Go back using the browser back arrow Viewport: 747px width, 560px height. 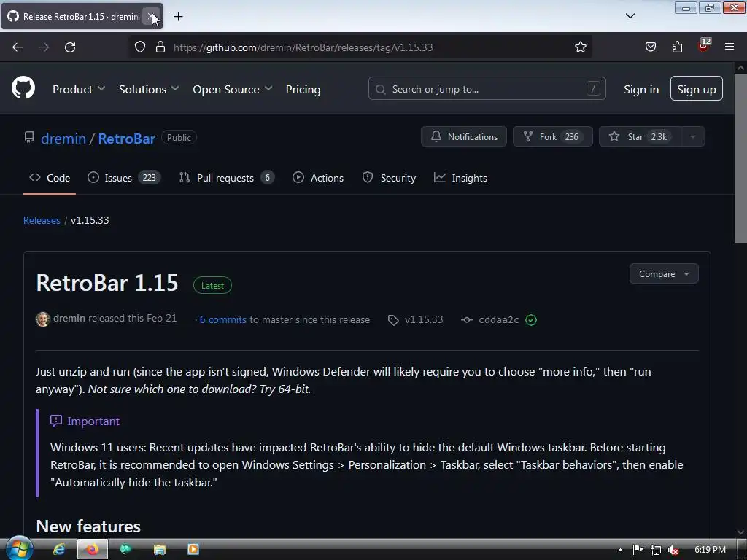[18, 47]
